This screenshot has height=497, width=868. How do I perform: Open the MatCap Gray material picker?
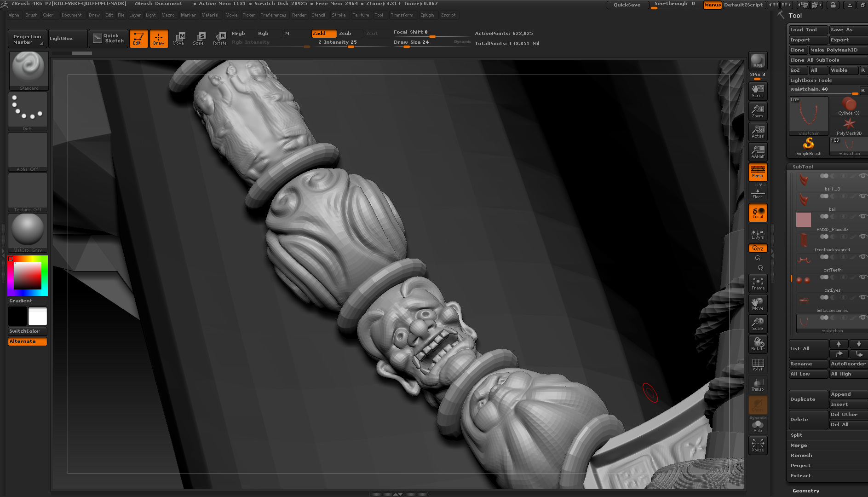[x=28, y=233]
